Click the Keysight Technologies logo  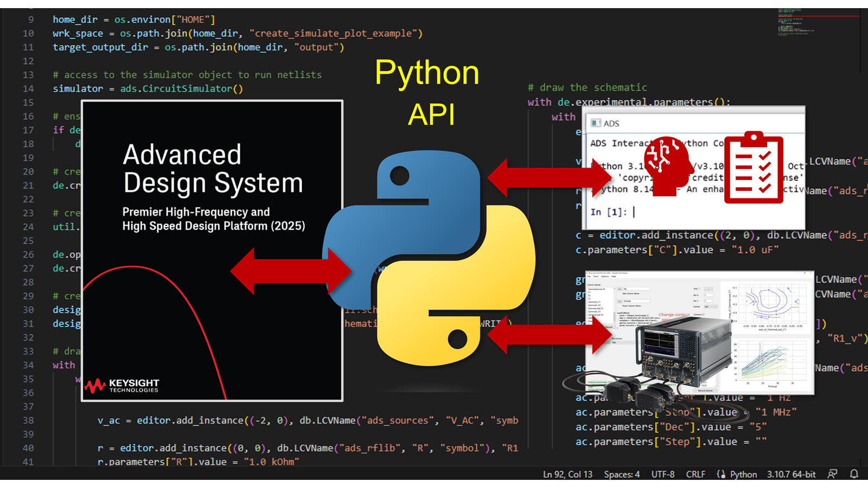click(123, 386)
